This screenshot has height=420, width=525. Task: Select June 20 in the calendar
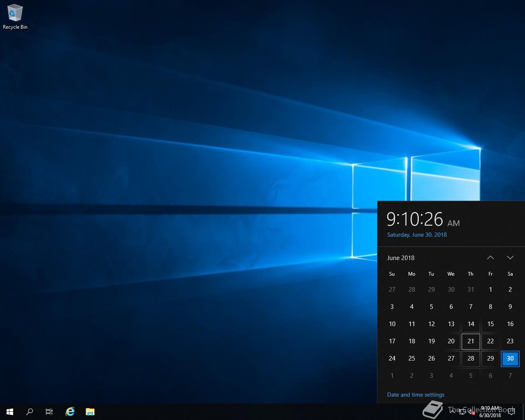tap(451, 341)
